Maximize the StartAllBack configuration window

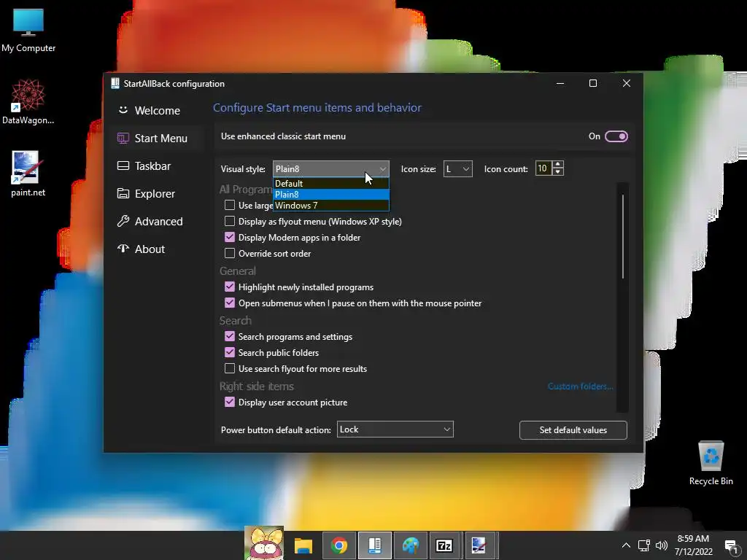tap(593, 83)
